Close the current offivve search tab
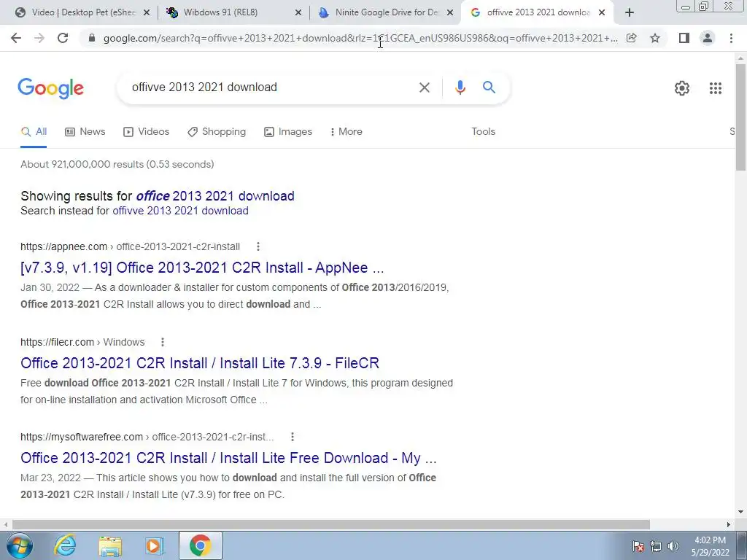This screenshot has height=560, width=747. (602, 13)
